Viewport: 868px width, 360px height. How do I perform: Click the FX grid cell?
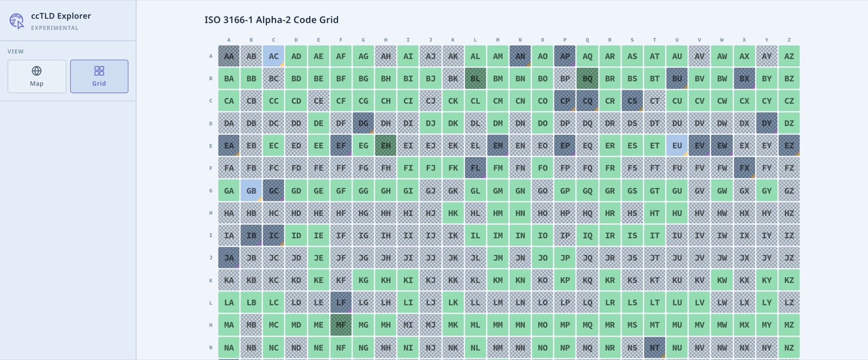744,168
